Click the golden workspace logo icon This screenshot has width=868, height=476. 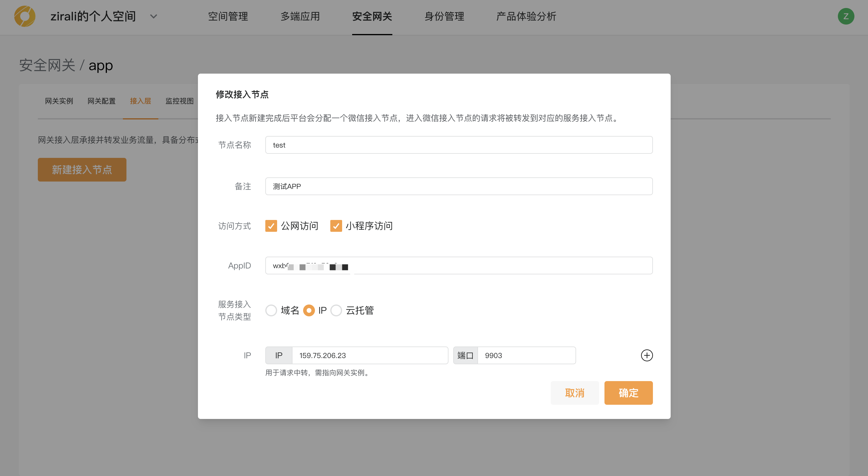(25, 16)
